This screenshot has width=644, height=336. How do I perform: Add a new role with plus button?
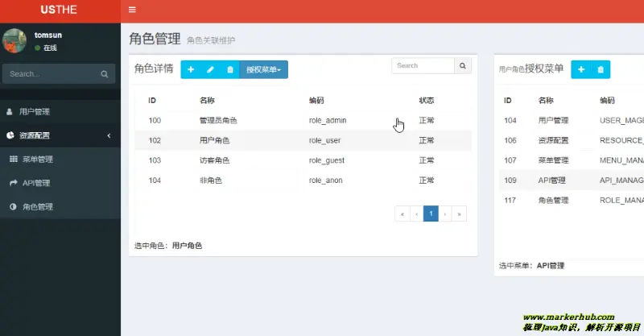[x=191, y=69]
